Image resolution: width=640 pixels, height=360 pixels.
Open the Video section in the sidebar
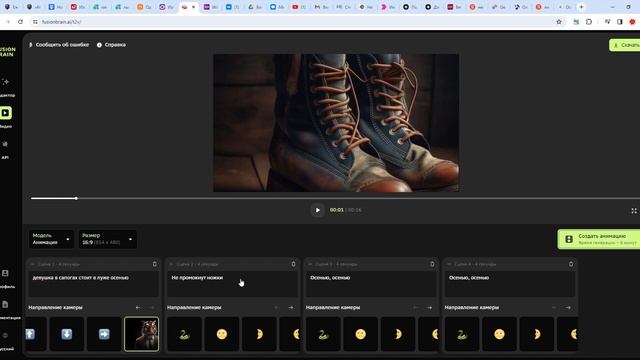click(6, 117)
